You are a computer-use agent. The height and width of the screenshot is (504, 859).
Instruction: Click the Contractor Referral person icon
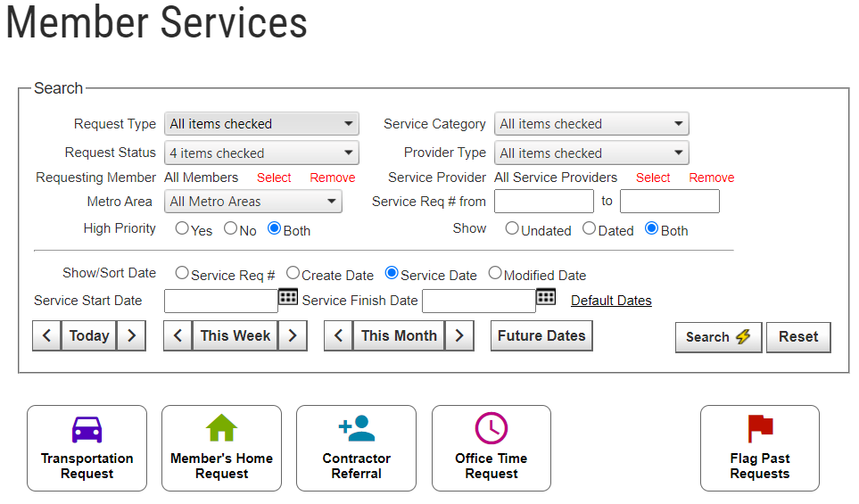pos(356,428)
